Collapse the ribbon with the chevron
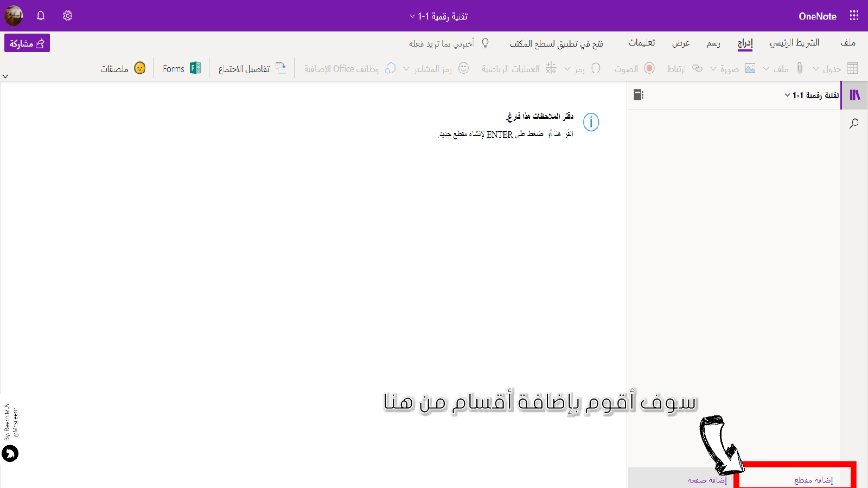 5,76
